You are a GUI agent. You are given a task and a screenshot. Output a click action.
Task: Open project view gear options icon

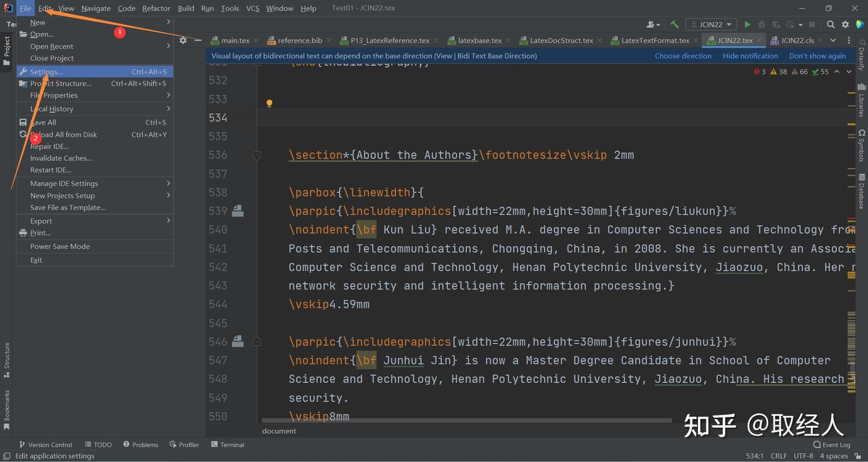pyautogui.click(x=183, y=40)
